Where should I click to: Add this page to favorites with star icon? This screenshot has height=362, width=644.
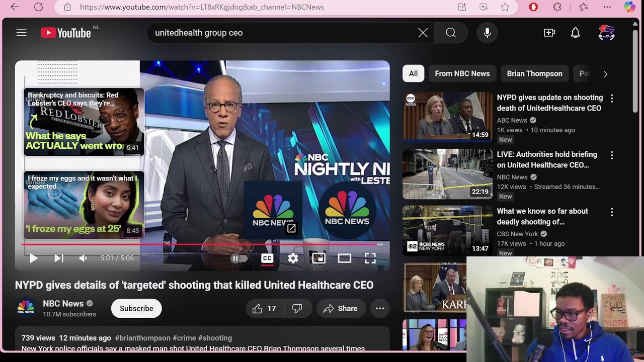click(x=505, y=7)
